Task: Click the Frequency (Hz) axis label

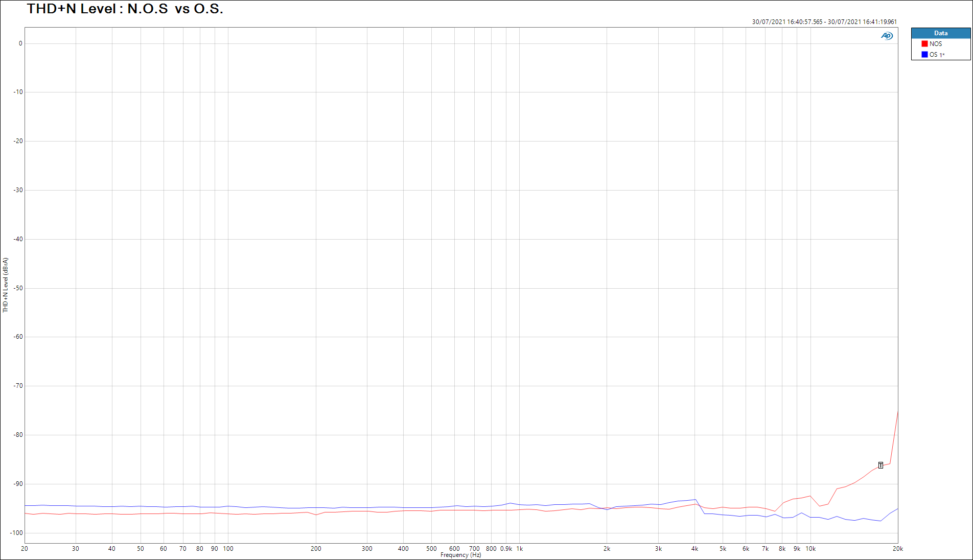Action: [x=460, y=555]
